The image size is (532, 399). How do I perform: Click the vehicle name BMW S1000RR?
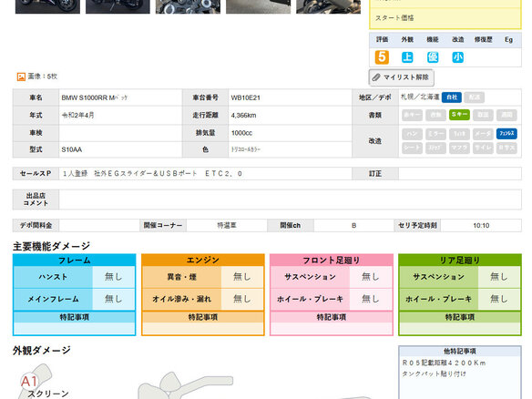(x=95, y=97)
